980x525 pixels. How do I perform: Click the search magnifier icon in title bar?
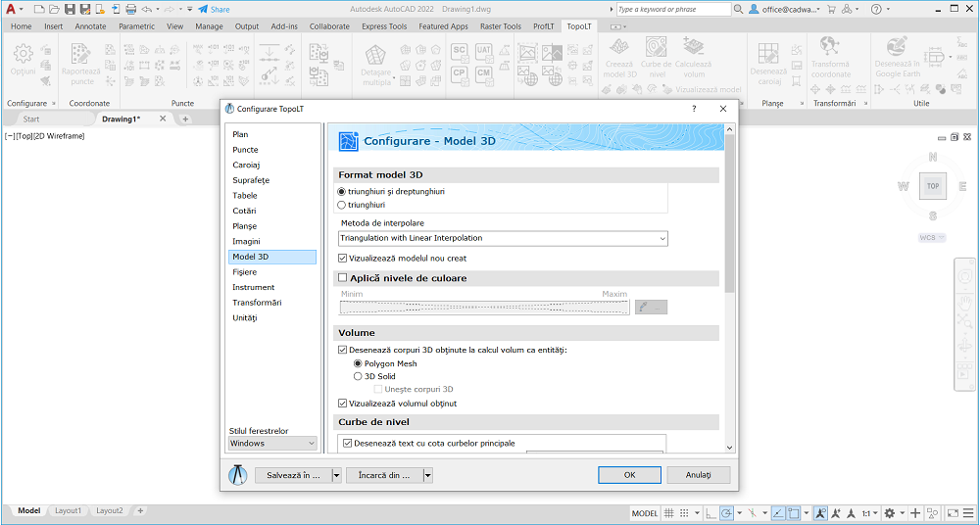(x=739, y=9)
